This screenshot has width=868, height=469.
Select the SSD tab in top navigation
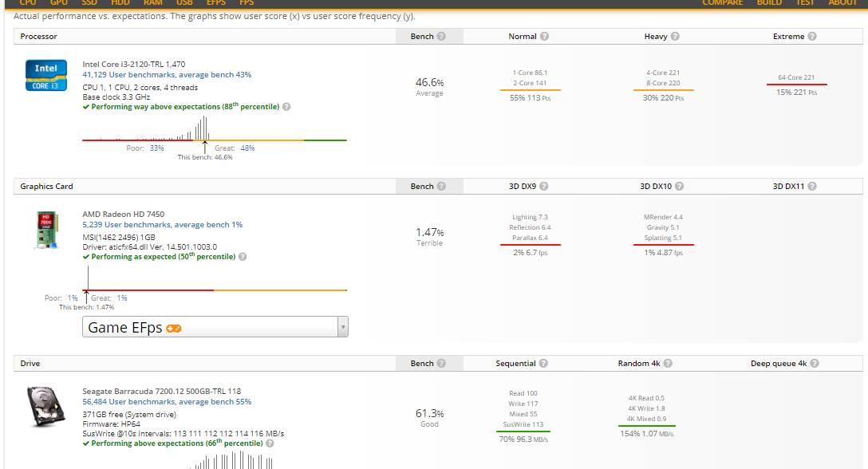click(89, 2)
